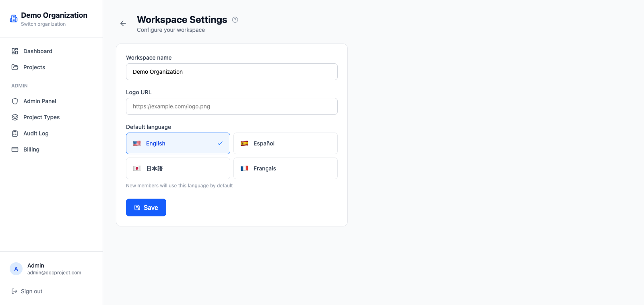This screenshot has width=644, height=305.
Task: Click the checkmark on English option
Action: click(220, 143)
